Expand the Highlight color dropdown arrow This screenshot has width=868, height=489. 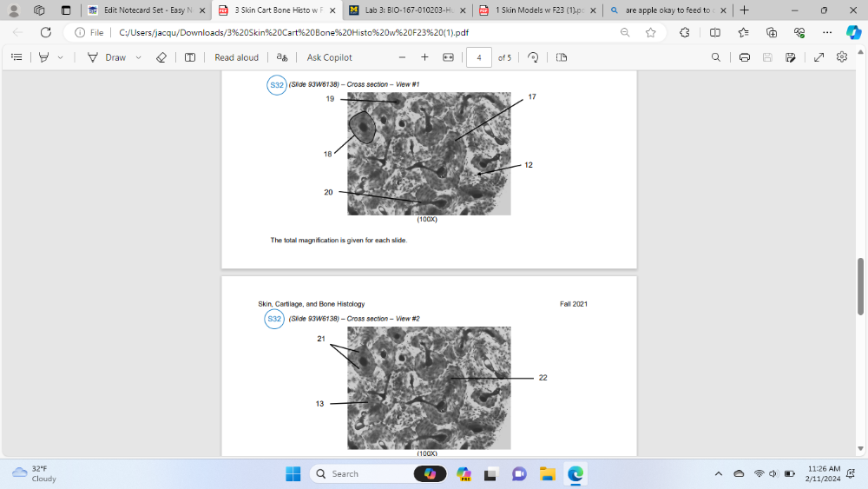(60, 57)
